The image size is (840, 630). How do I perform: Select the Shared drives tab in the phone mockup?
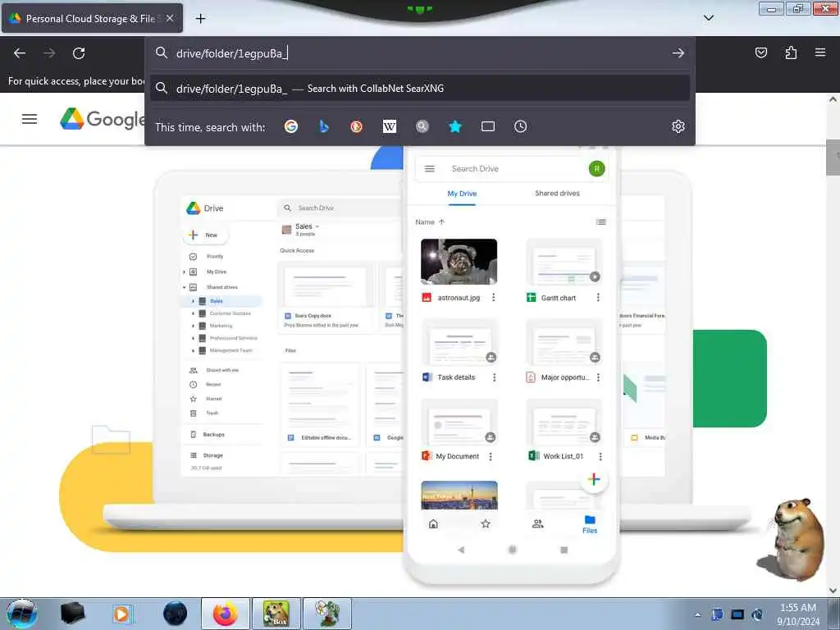click(x=557, y=194)
